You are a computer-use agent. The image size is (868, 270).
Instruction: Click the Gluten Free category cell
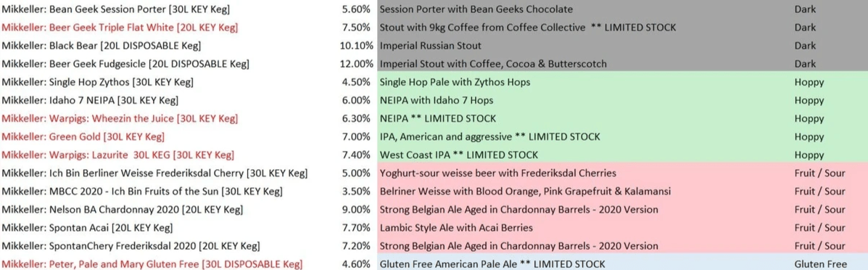821,264
